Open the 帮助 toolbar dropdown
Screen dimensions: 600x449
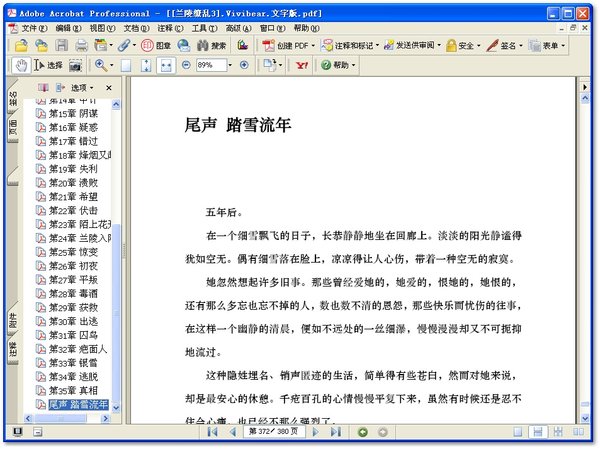[x=338, y=65]
